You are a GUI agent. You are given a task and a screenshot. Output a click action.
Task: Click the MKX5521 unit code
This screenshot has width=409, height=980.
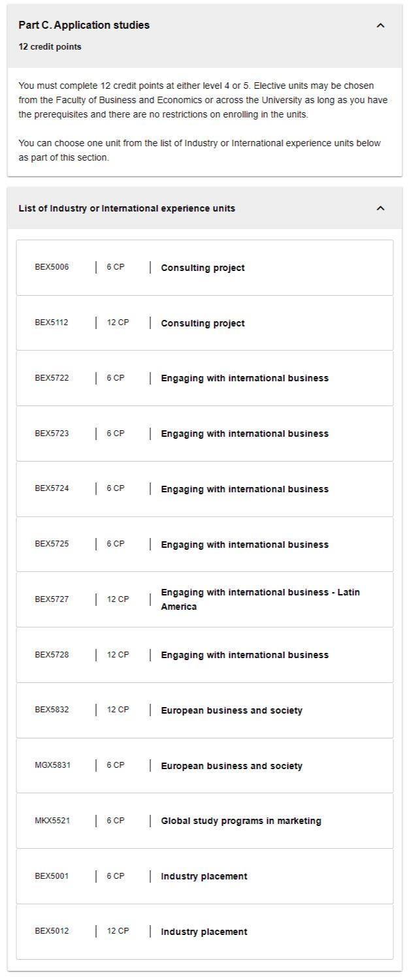[x=52, y=821]
